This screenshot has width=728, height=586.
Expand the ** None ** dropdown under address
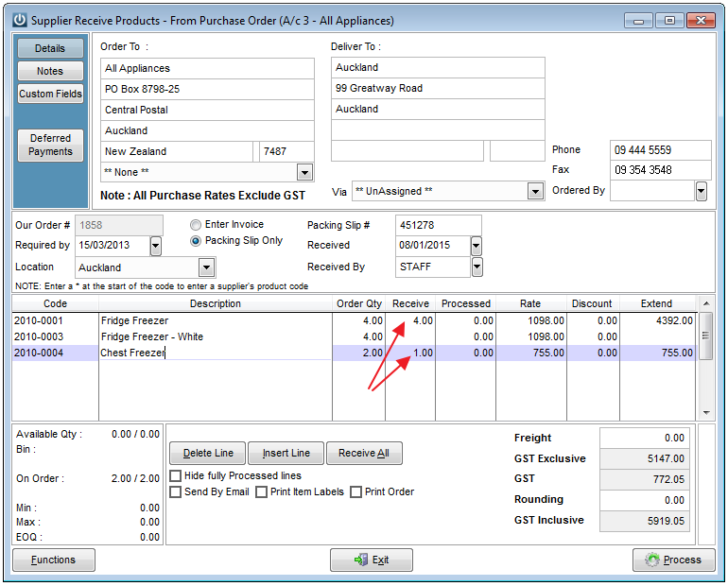(x=304, y=173)
